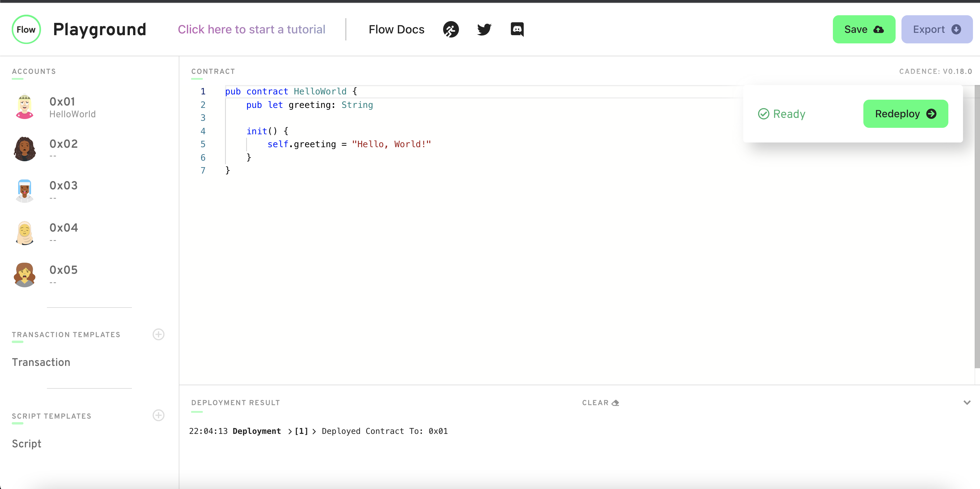The image size is (980, 489).
Task: Collapse the Deployment Result panel
Action: (967, 403)
